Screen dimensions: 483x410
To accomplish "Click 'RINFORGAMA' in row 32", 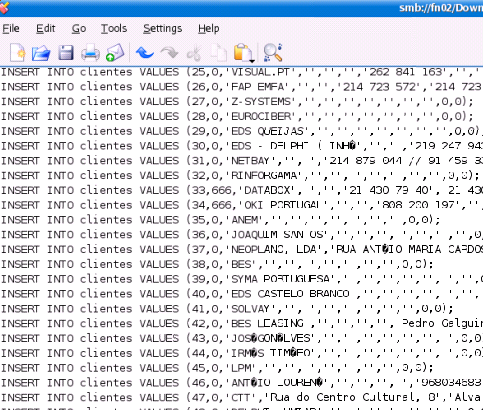I will tap(264, 175).
